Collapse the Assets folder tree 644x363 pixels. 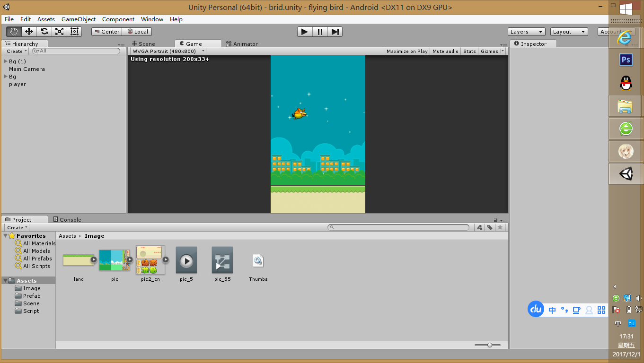pyautogui.click(x=6, y=281)
